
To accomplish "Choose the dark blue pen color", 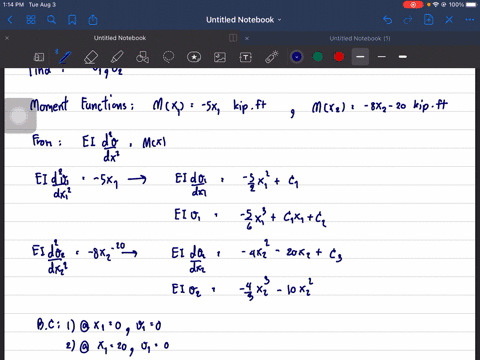I will (297, 57).
